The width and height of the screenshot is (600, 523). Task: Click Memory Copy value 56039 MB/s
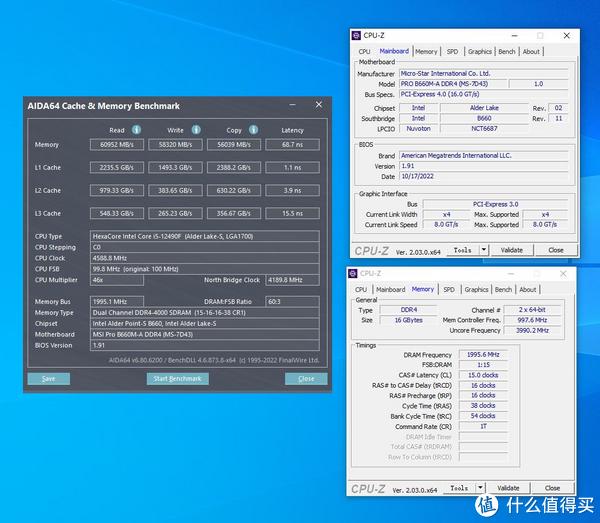(234, 145)
